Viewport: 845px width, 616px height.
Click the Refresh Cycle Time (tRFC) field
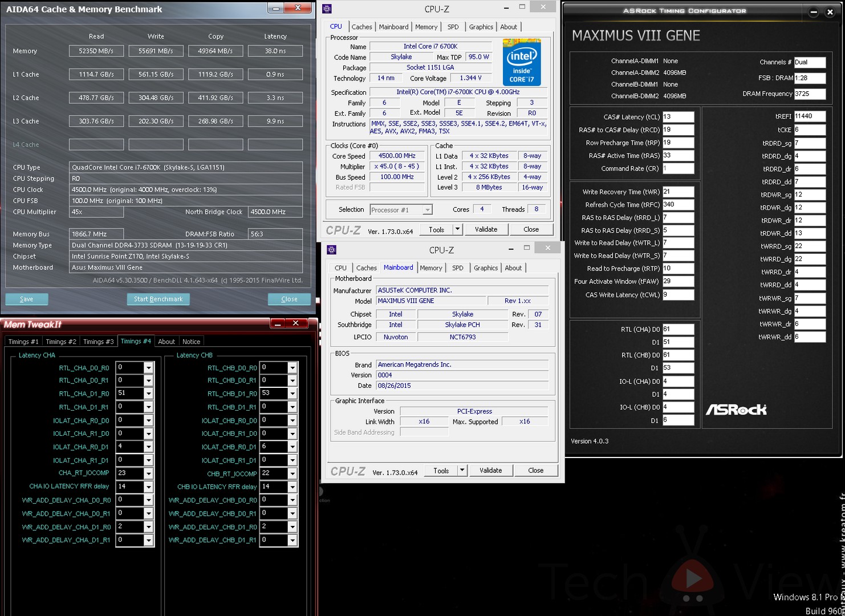click(x=678, y=205)
